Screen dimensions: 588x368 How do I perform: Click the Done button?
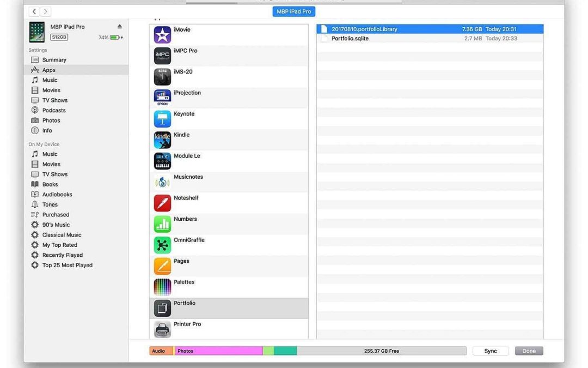point(529,351)
